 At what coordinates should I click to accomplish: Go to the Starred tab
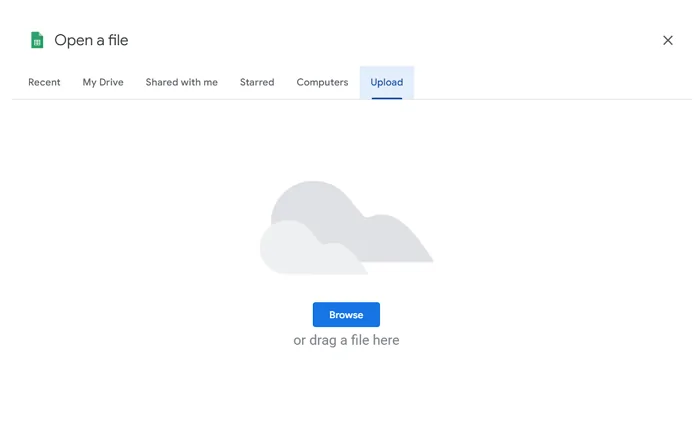[257, 82]
